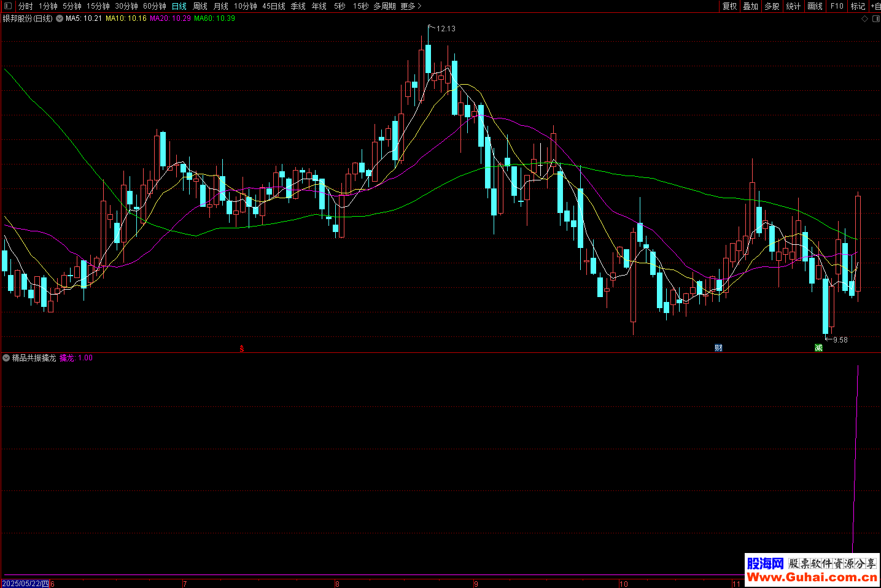This screenshot has width=881, height=588.
Task: Click the 复权 adjustment button
Action: point(729,6)
